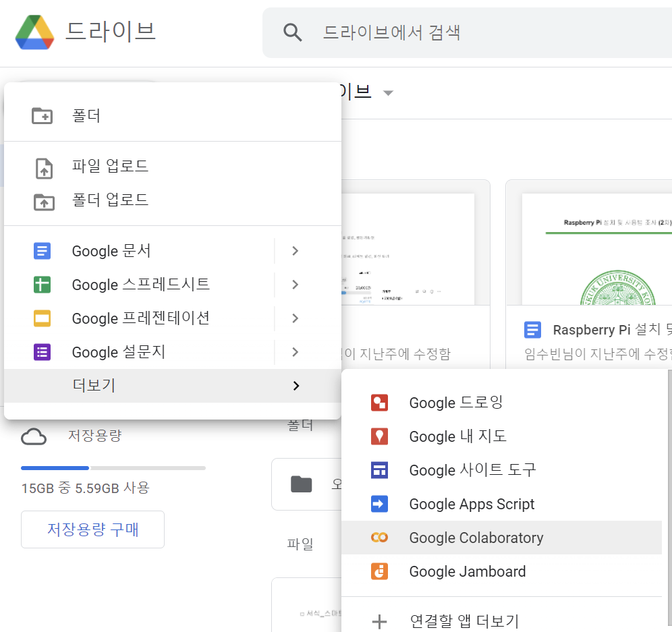This screenshot has height=632, width=672.
Task: Click the dark folder icon in folder list
Action: (302, 484)
